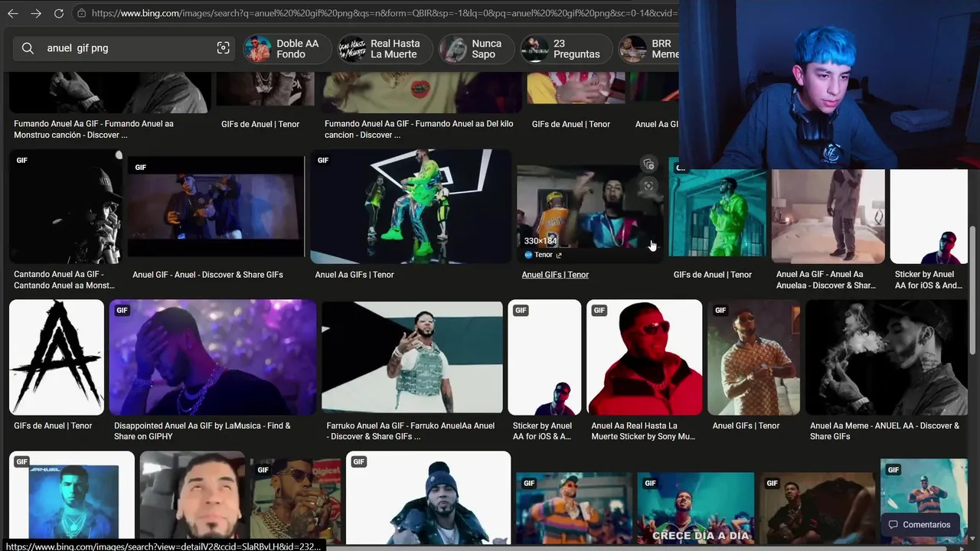Open the red jacket sunglasses sticker thumbnail
This screenshot has height=551, width=980.
645,357
